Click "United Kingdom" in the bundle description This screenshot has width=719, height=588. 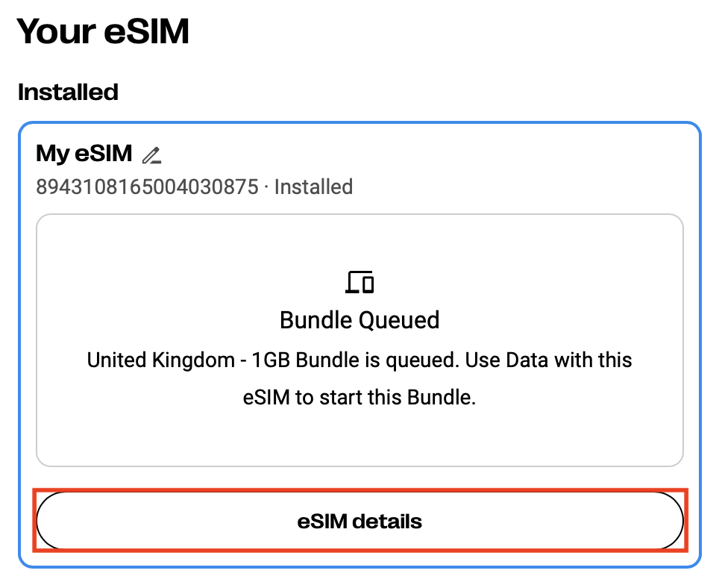160,360
